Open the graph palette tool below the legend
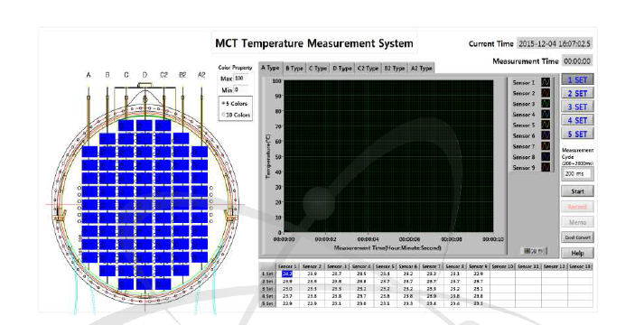Screen dimensions: 644x325 tap(534, 251)
